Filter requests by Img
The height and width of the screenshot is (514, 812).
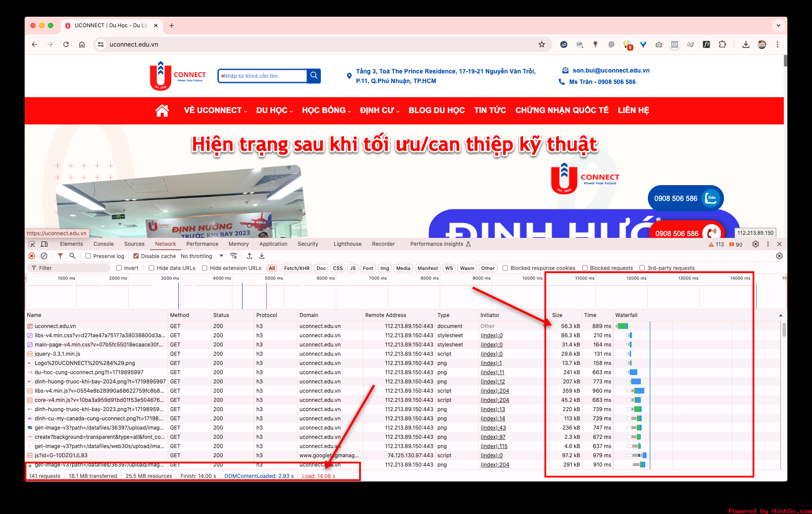click(x=385, y=268)
